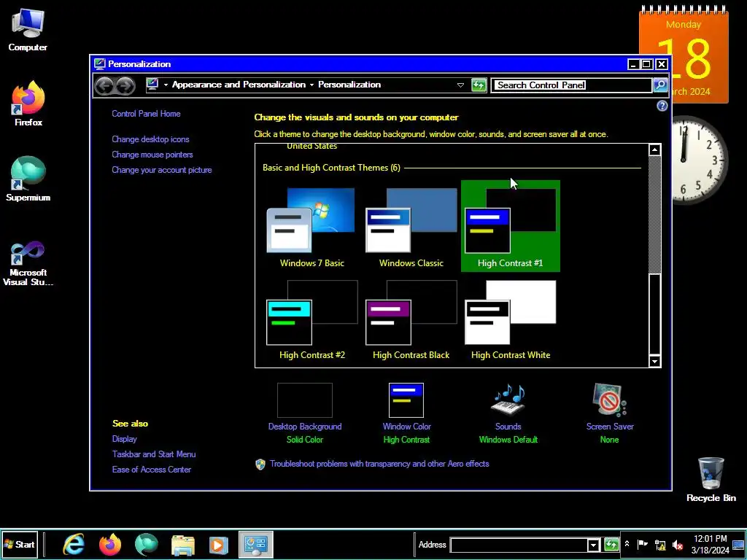Refresh the Personalization window
Viewport: 747px width, 560px height.
(479, 85)
